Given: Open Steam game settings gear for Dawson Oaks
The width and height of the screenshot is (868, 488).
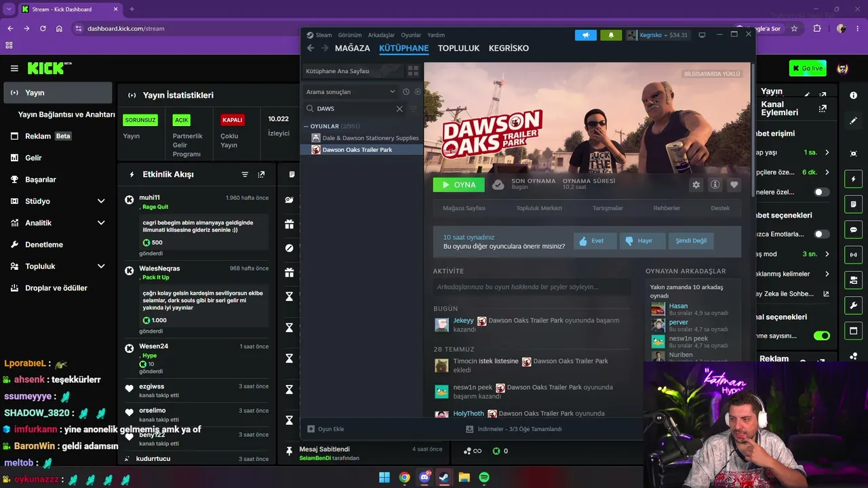Looking at the screenshot, I should pyautogui.click(x=696, y=184).
